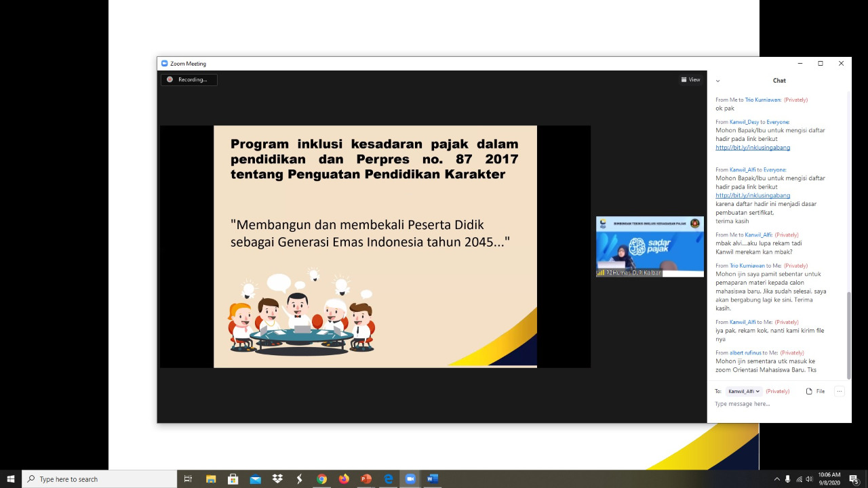Image resolution: width=868 pixels, height=488 pixels.
Task: Open Dropbox from the taskbar
Action: tap(277, 479)
